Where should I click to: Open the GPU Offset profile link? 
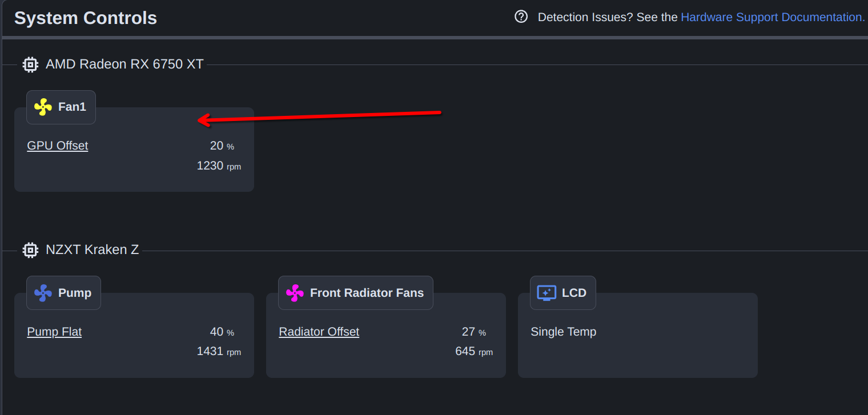pyautogui.click(x=58, y=146)
